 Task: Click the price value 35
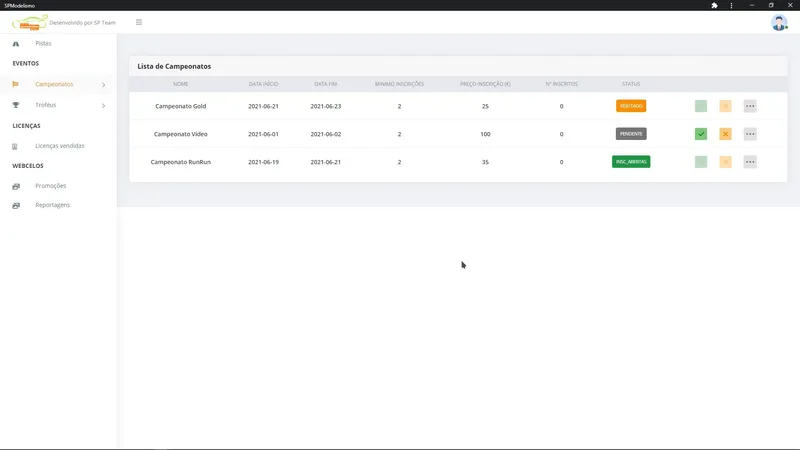point(485,162)
